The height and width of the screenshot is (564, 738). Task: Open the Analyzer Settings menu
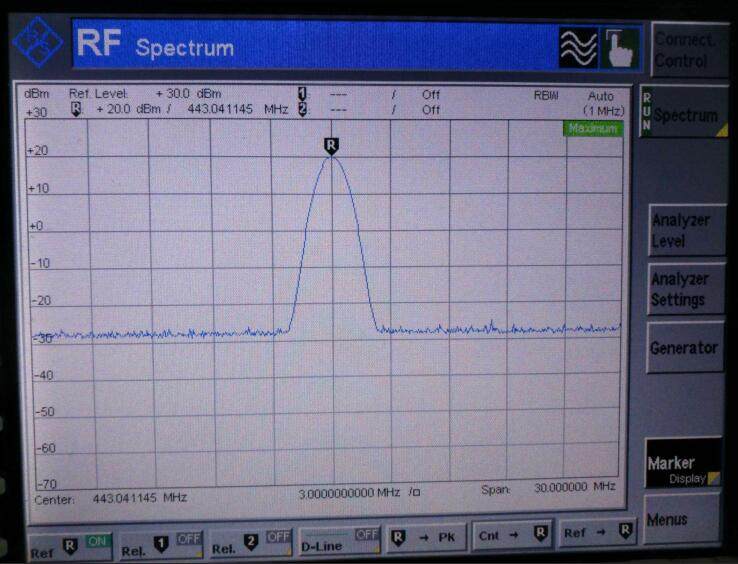click(x=686, y=289)
